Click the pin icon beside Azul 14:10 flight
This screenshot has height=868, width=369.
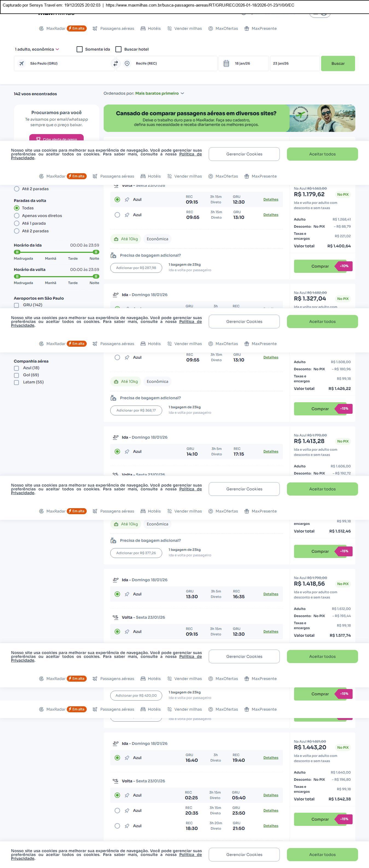point(127,452)
